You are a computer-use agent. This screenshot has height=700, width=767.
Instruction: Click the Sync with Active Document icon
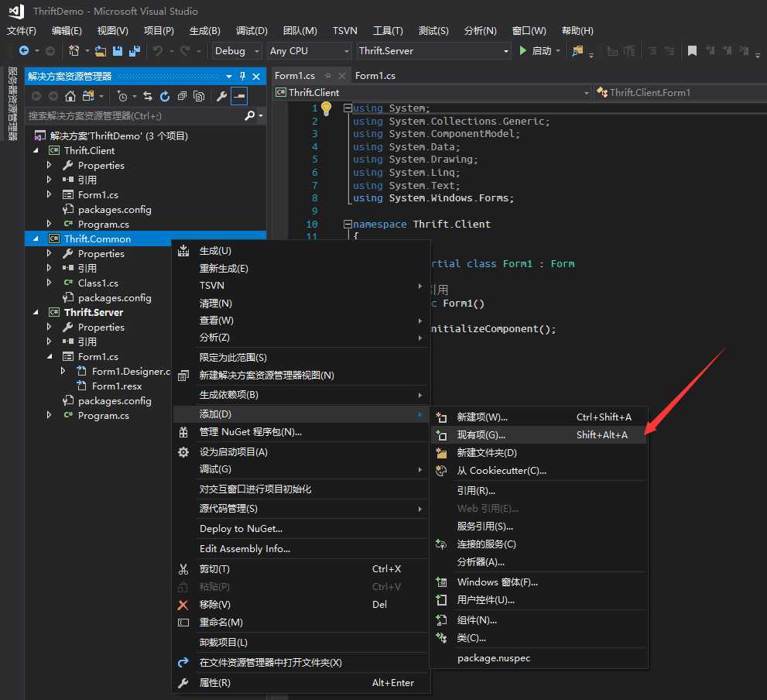pos(147,96)
